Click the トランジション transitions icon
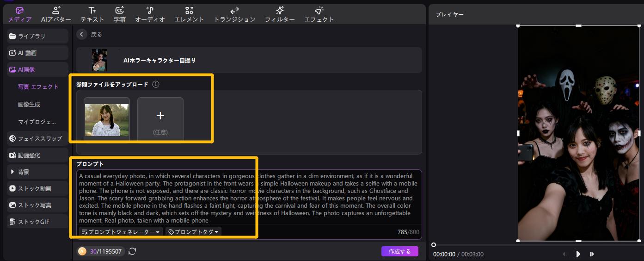 click(x=234, y=11)
